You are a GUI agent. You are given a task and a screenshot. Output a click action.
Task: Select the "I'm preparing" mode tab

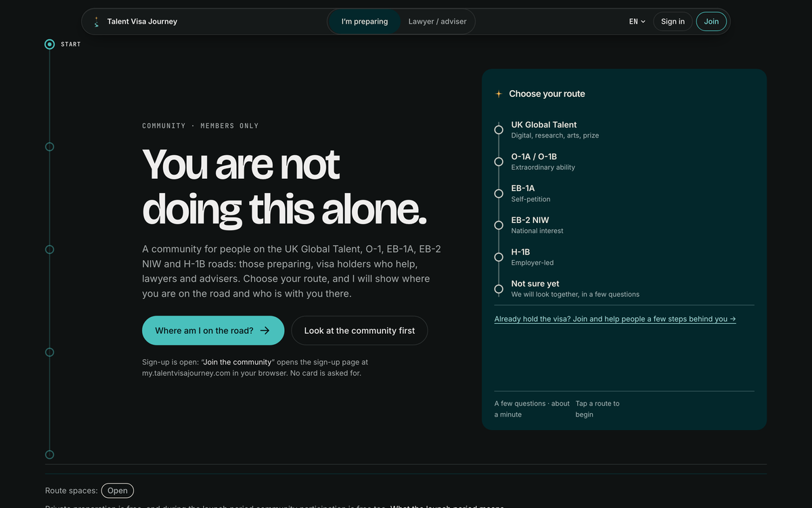(365, 22)
